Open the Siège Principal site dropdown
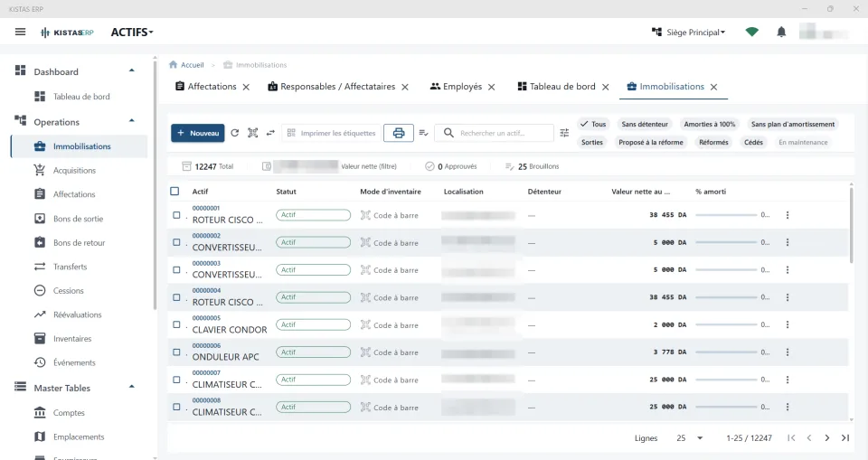The image size is (868, 460). pyautogui.click(x=689, y=33)
